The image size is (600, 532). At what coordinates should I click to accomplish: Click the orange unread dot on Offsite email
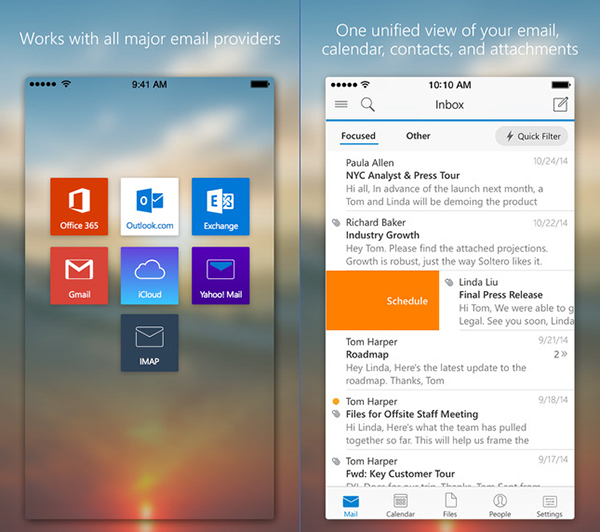coord(336,401)
